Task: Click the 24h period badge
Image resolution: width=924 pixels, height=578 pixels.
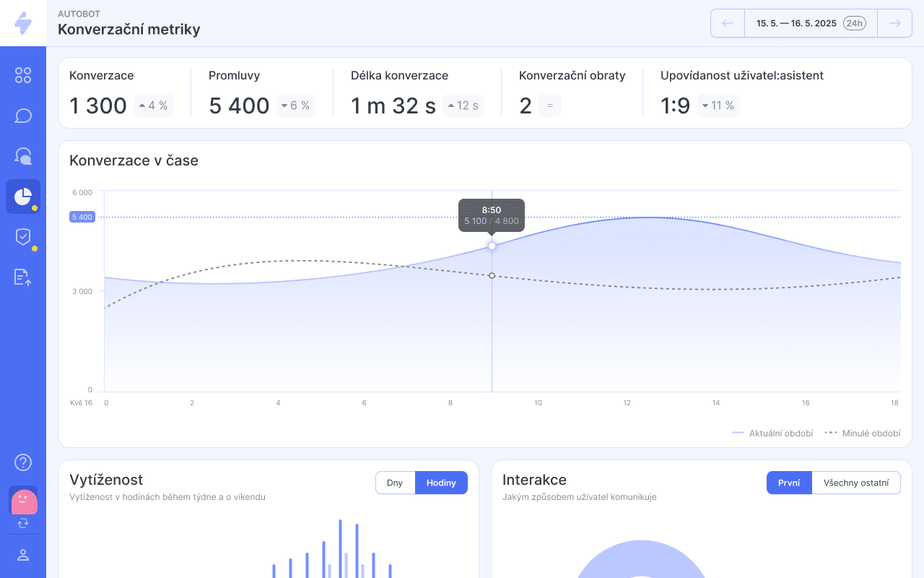Action: 855,23
